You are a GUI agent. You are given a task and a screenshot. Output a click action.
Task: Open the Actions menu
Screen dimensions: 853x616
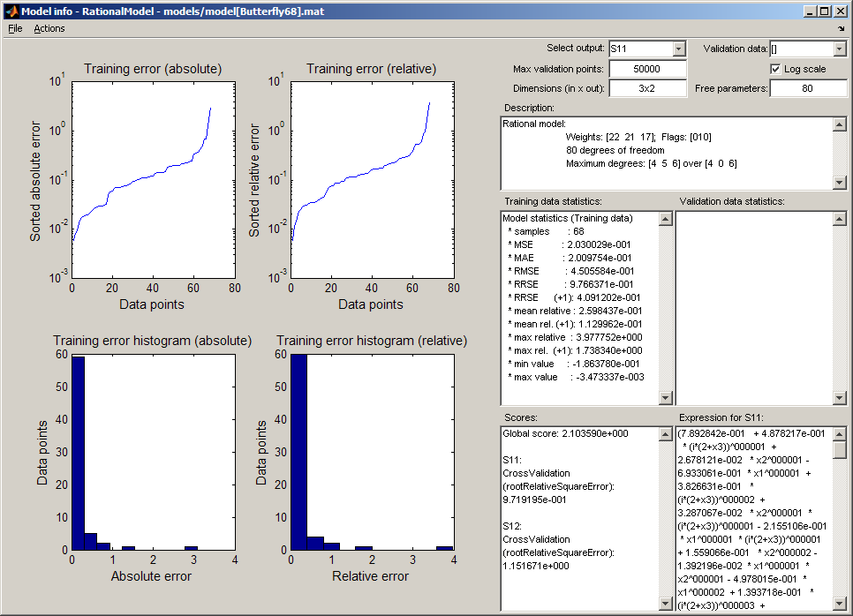49,28
